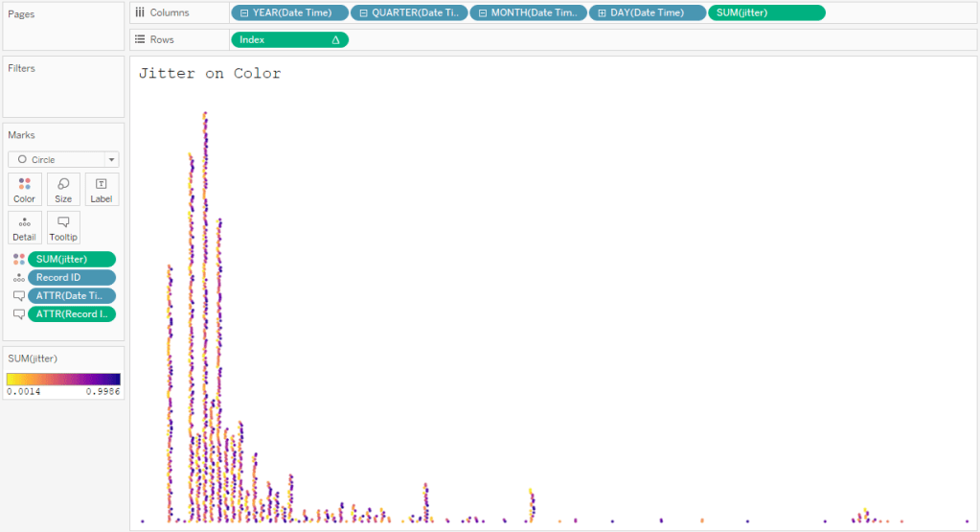This screenshot has width=980, height=532.
Task: Click the 'Jitter on Color' chart title
Action: click(x=210, y=74)
